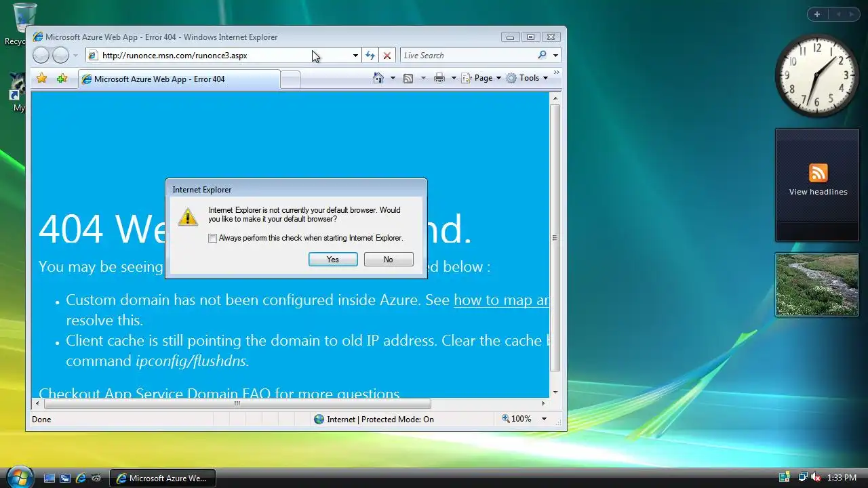Click the 'how to map an' hyperlink on page
The height and width of the screenshot is (488, 868).
coord(501,300)
